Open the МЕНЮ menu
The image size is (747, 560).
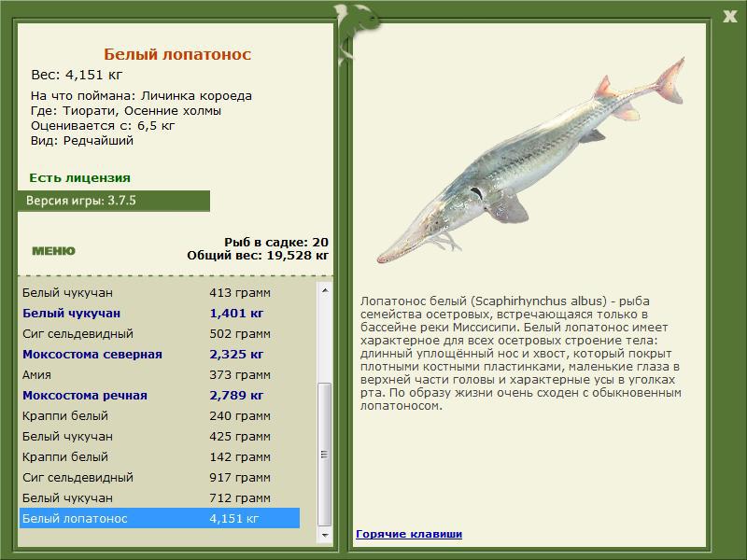point(53,251)
